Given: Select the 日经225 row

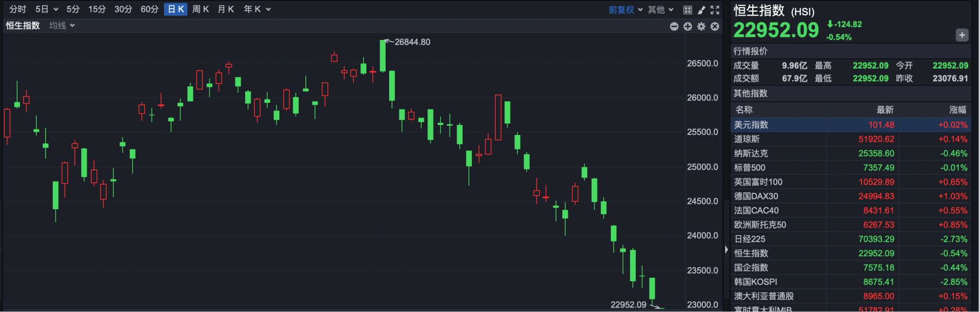Looking at the screenshot, I should [x=851, y=239].
